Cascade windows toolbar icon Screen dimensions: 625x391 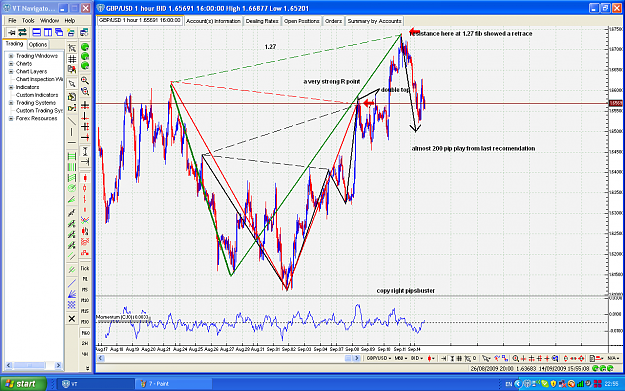click(x=59, y=32)
